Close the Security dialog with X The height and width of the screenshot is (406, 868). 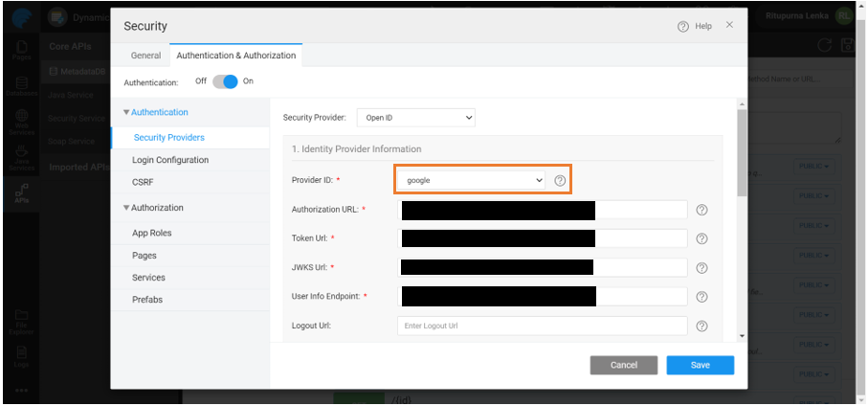point(730,25)
